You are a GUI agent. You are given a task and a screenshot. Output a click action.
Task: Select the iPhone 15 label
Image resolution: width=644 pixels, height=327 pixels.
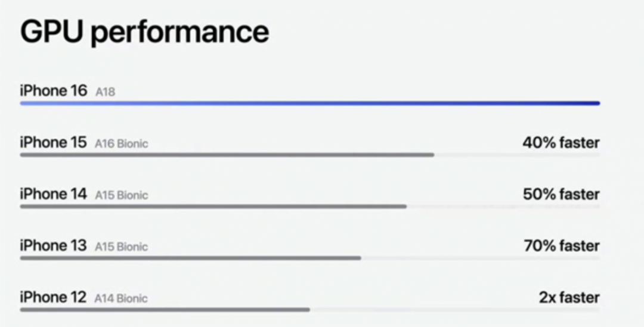[53, 143]
